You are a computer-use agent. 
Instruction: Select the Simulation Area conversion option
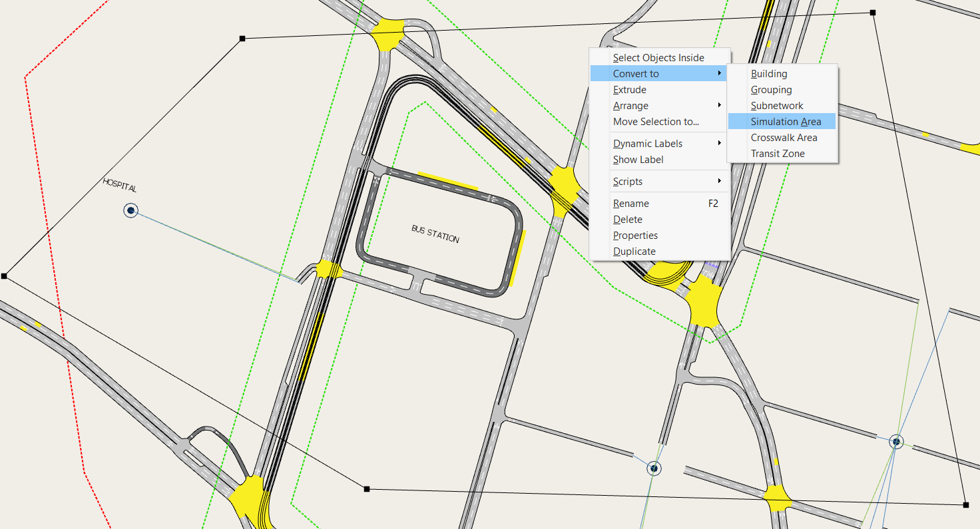(x=782, y=121)
